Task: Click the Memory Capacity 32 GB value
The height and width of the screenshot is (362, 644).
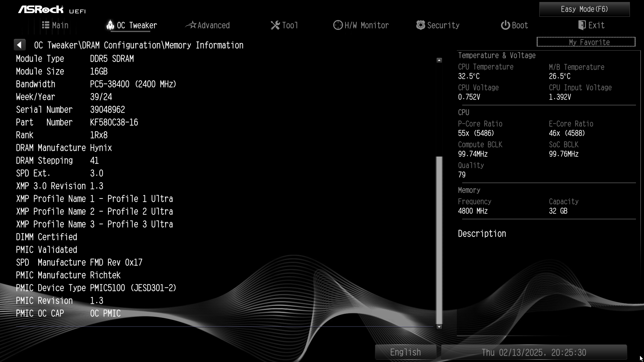Action: click(558, 211)
